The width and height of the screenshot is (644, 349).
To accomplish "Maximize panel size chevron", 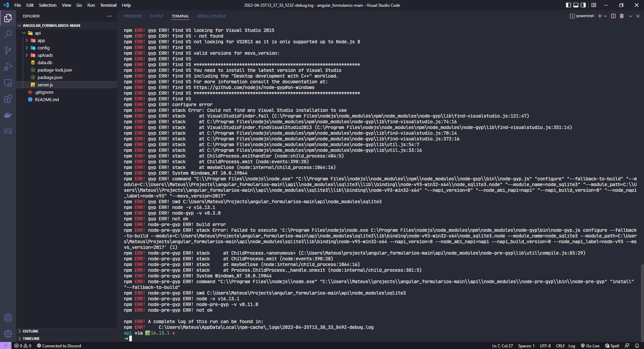I will 630,16.
